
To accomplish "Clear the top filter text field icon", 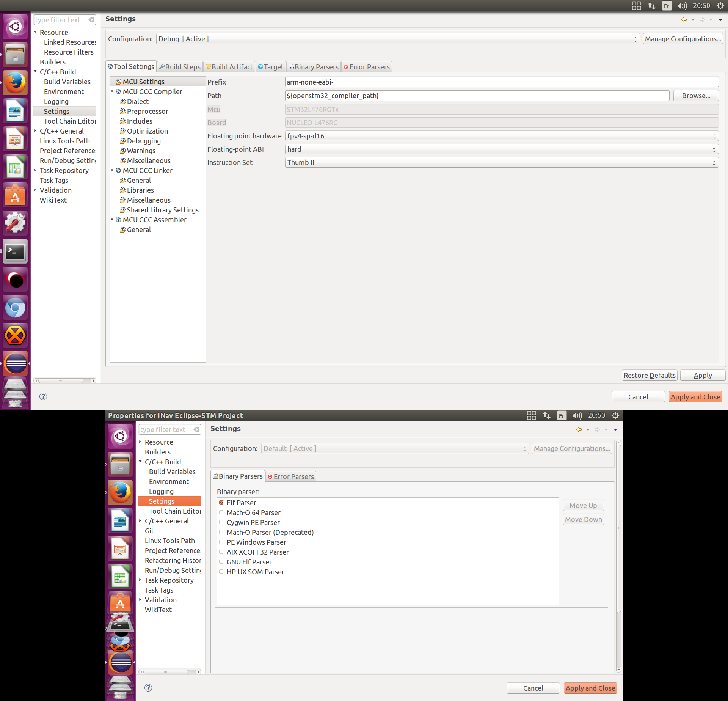I will [91, 20].
